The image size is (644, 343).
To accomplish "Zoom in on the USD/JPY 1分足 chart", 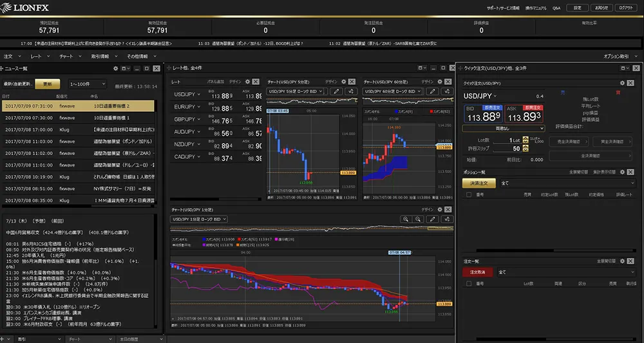I will click(405, 219).
